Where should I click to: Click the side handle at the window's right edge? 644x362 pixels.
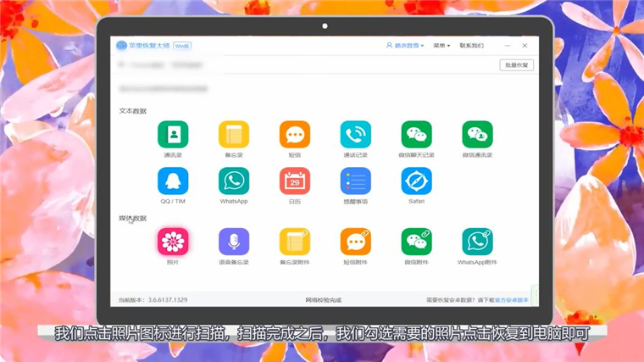coord(536,295)
